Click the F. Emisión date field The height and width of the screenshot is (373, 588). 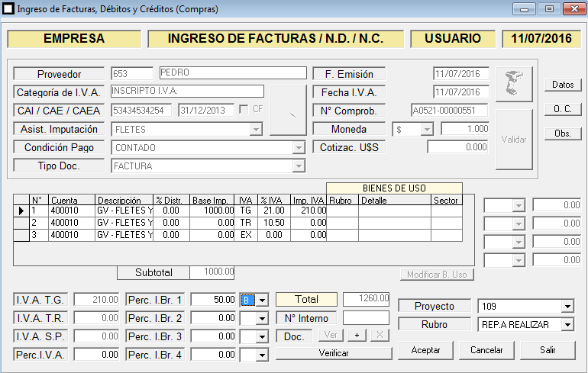461,73
